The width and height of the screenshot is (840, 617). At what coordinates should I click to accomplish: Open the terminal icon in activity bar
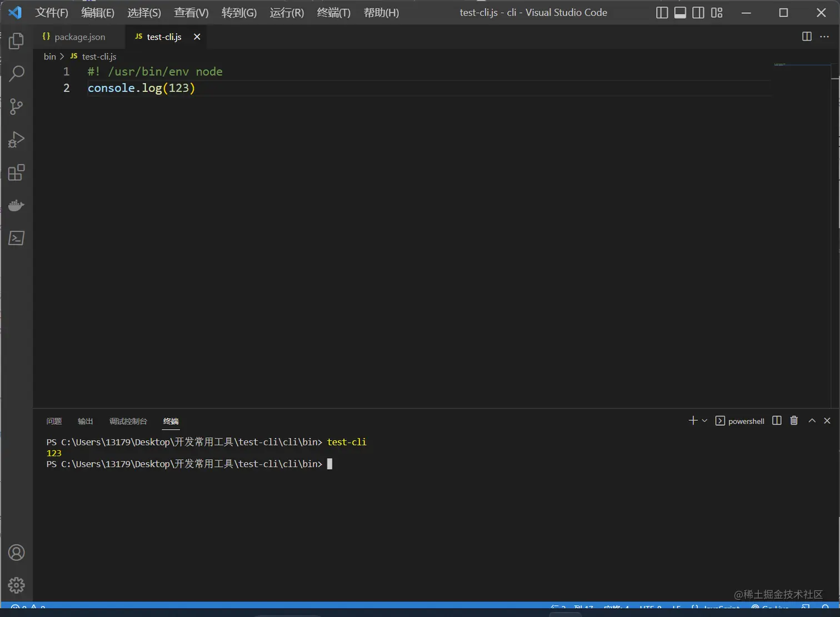pos(17,238)
